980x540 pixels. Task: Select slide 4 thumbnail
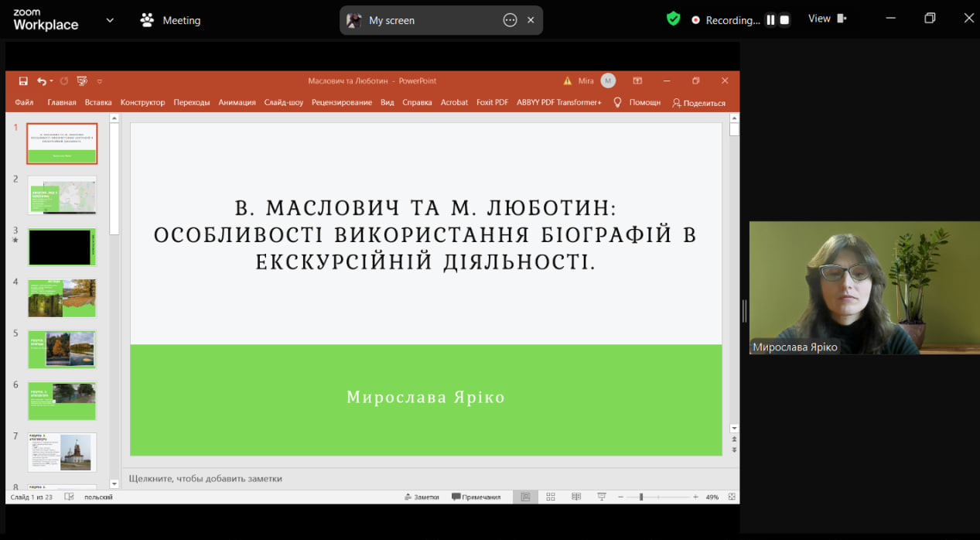62,298
